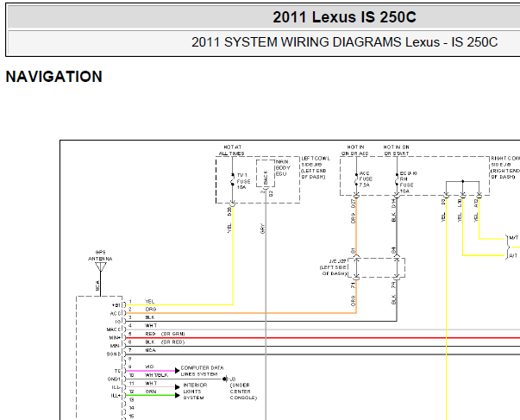Click the arrowhead pointing to Computer Data Lines System
The image size is (520, 420).
click(x=178, y=371)
